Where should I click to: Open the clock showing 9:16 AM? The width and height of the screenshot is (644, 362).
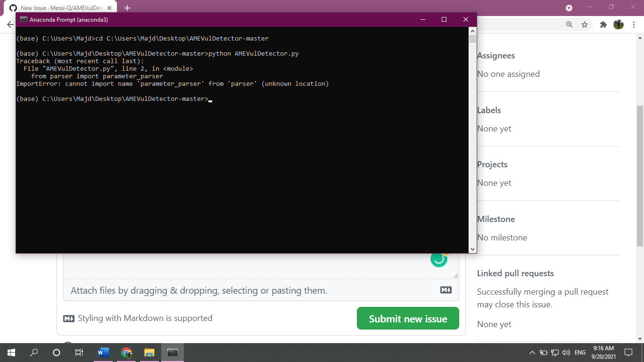(x=603, y=353)
